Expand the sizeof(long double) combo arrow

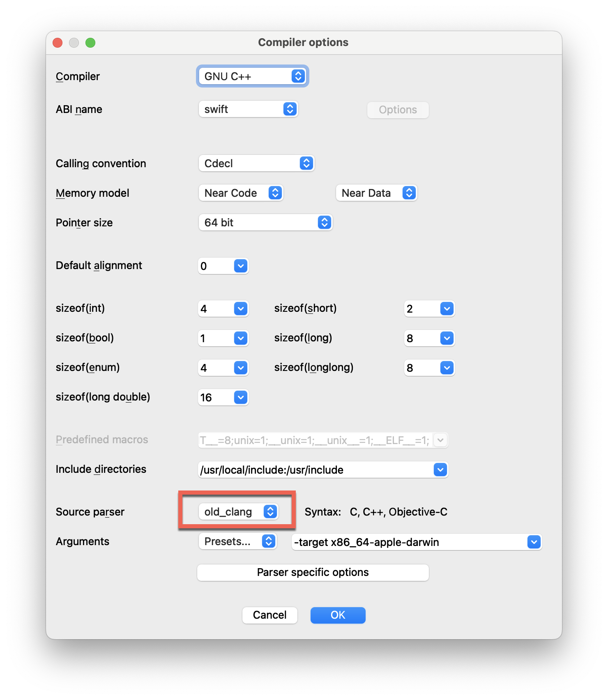pos(241,397)
